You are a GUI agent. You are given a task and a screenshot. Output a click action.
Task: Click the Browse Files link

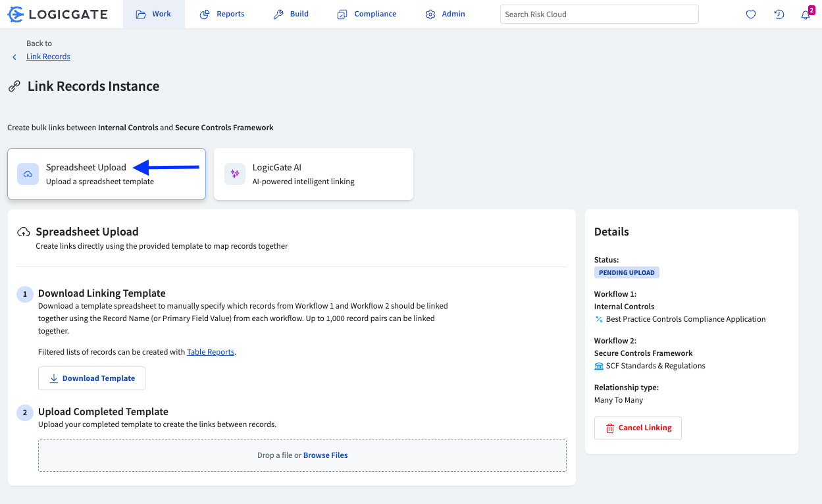click(325, 455)
